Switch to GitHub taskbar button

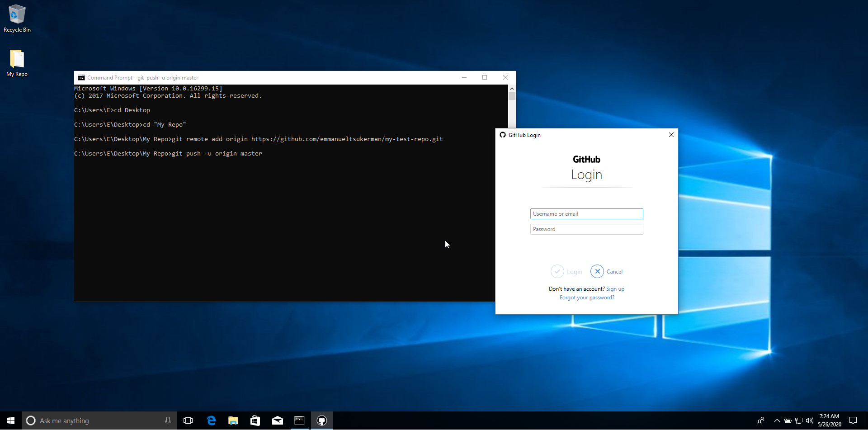(x=322, y=421)
